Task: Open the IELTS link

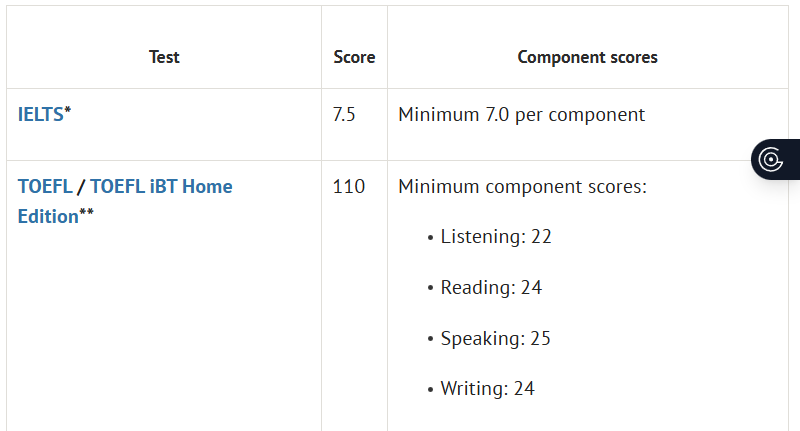Action: pyautogui.click(x=41, y=114)
